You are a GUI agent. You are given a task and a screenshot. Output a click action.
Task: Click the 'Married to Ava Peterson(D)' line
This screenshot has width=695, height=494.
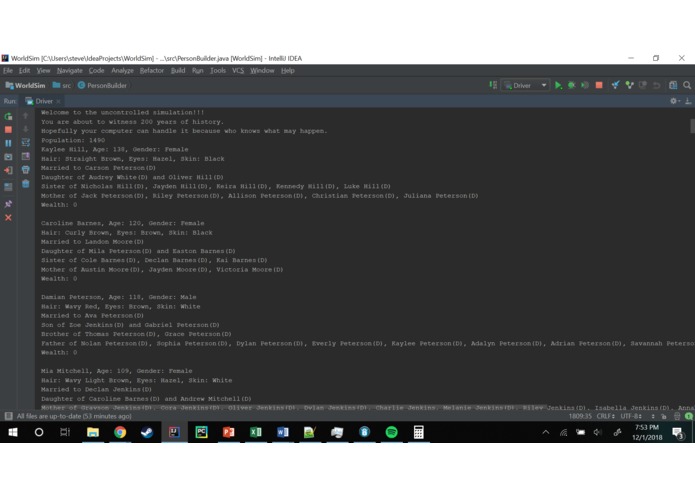pos(92,315)
